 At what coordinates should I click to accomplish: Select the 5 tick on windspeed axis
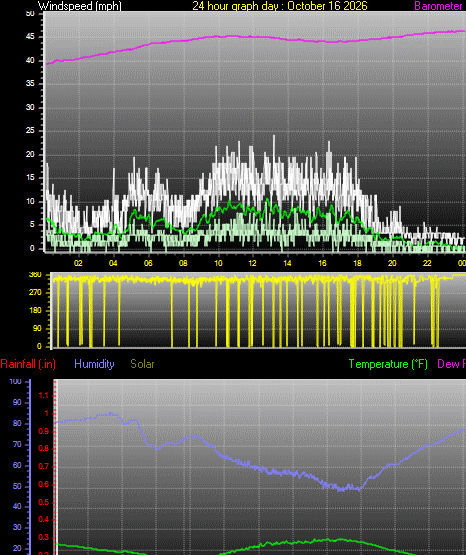(32, 224)
